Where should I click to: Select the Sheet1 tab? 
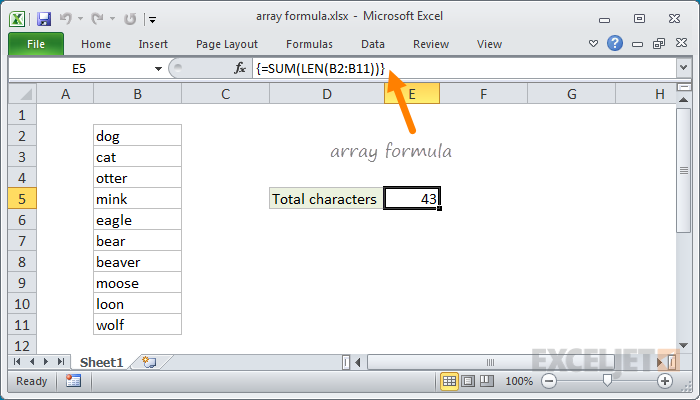(x=101, y=362)
